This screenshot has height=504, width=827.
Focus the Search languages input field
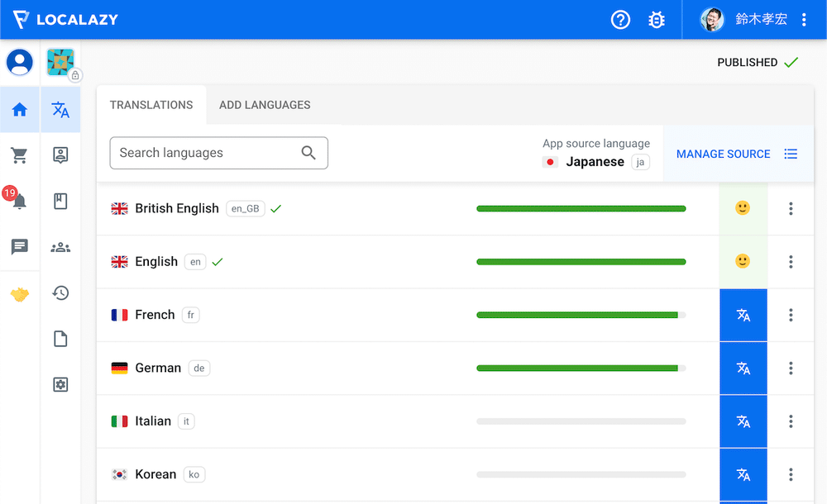pyautogui.click(x=207, y=153)
